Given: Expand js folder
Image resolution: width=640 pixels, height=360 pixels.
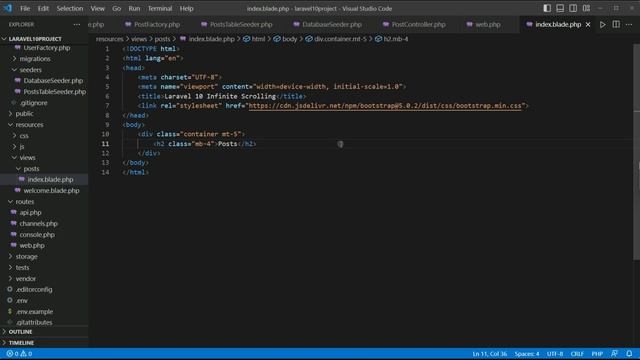Looking at the screenshot, I should point(22,147).
